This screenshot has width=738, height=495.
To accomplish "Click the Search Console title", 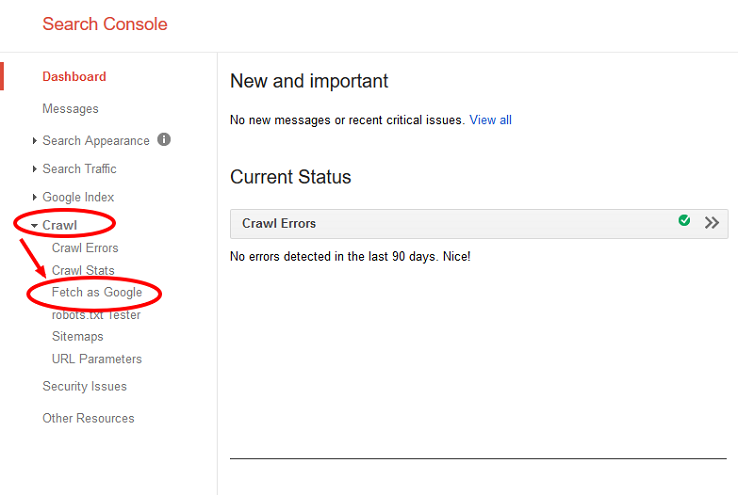I will pos(105,24).
